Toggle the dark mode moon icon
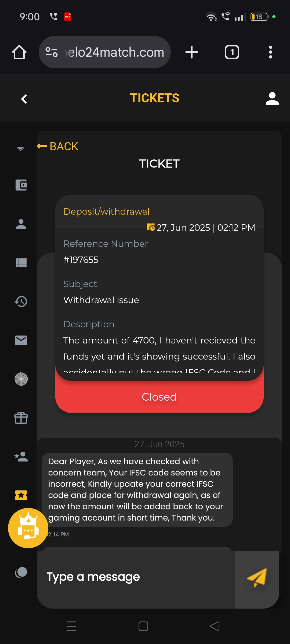The image size is (290, 644). click(21, 572)
